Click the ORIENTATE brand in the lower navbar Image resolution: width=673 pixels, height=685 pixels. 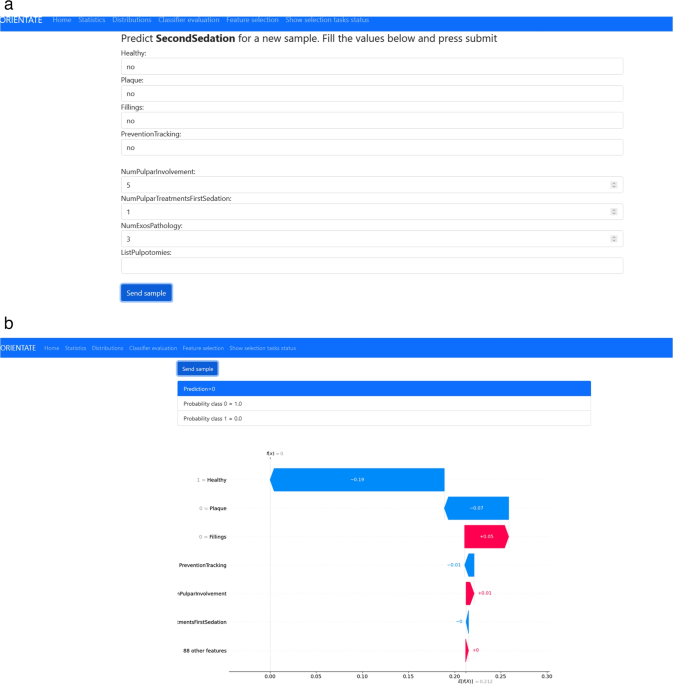[x=18, y=348]
